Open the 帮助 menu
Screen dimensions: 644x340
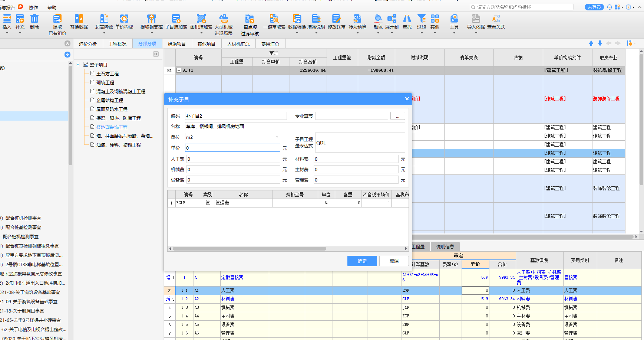(52, 7)
